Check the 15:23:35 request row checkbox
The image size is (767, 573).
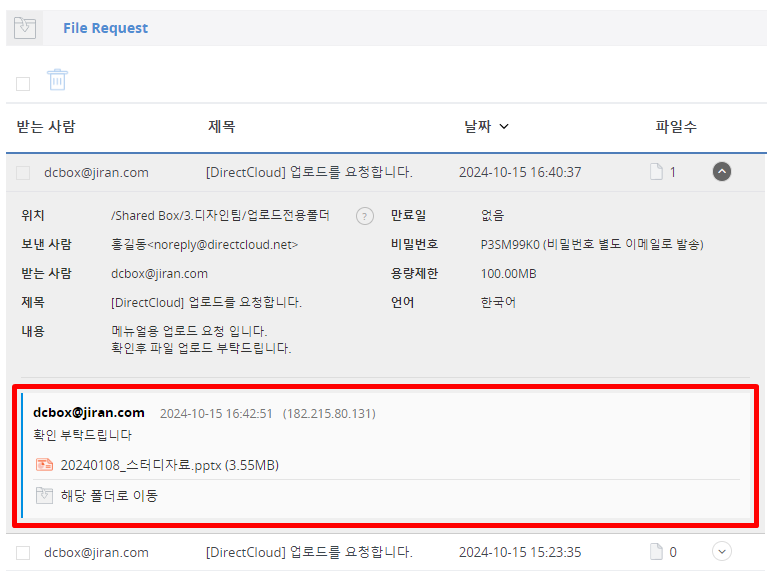coord(23,553)
